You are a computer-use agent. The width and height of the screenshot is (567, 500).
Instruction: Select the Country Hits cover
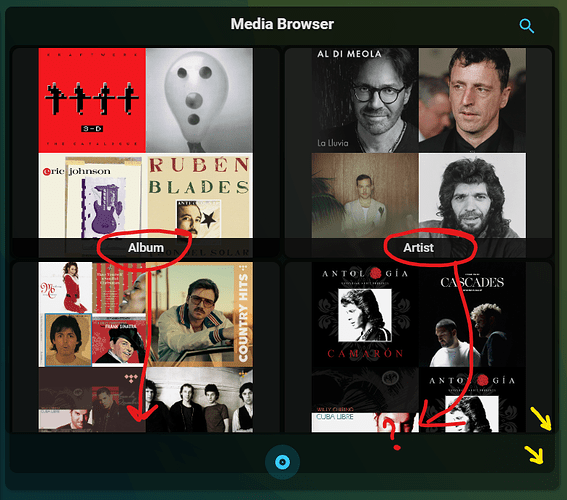(x=199, y=315)
